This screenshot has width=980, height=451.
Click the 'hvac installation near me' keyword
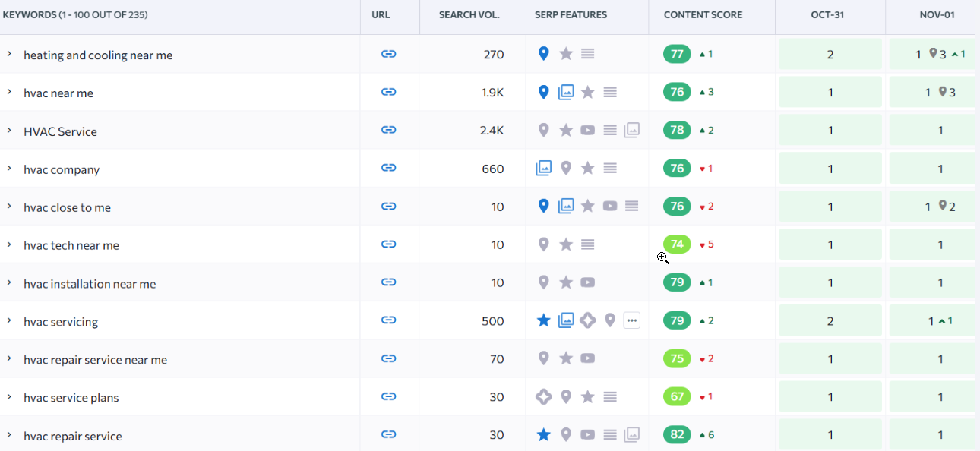(x=90, y=284)
